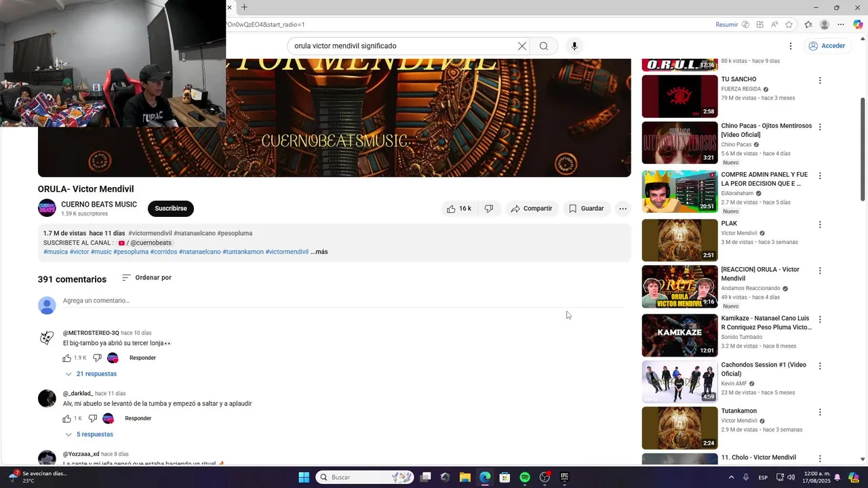Open the #pesopluma hashtag next to #natanaelcano at top
This screenshot has width=868, height=488.
(x=235, y=233)
